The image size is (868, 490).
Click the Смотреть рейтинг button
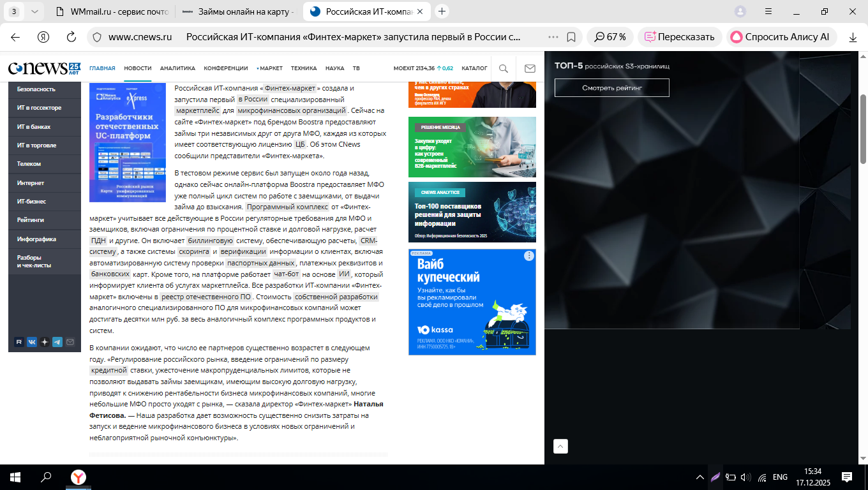point(611,87)
